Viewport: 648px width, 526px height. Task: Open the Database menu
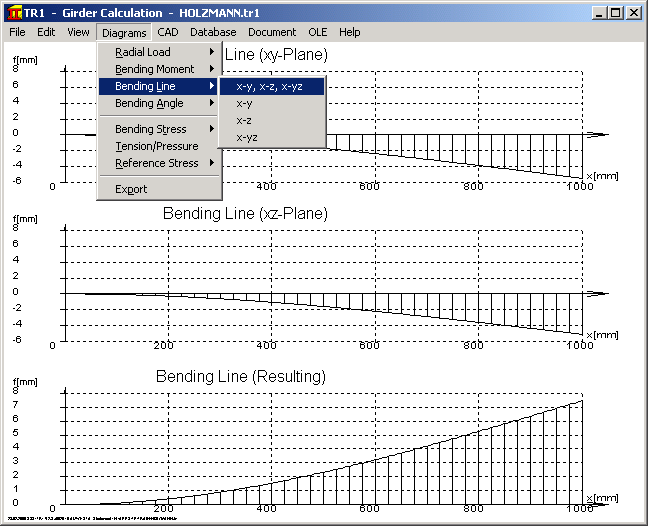coord(213,32)
